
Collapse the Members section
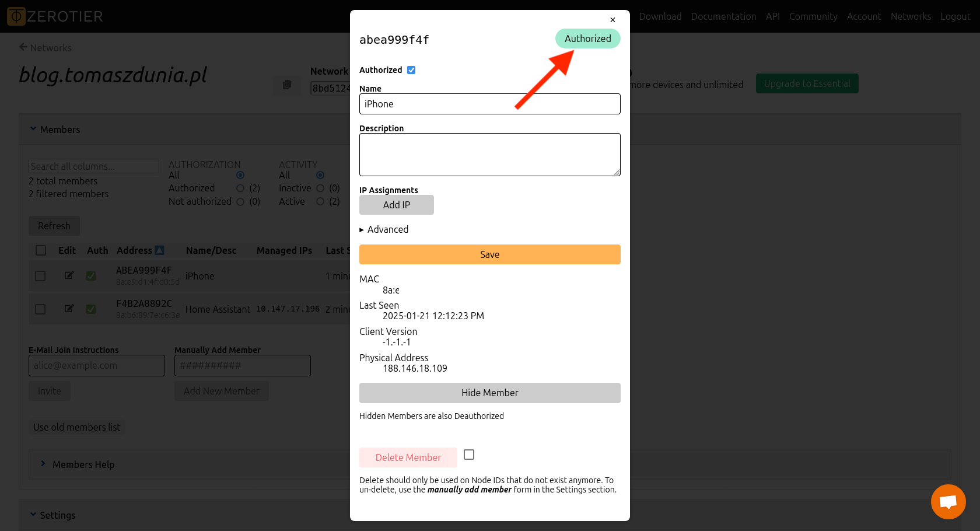[33, 129]
